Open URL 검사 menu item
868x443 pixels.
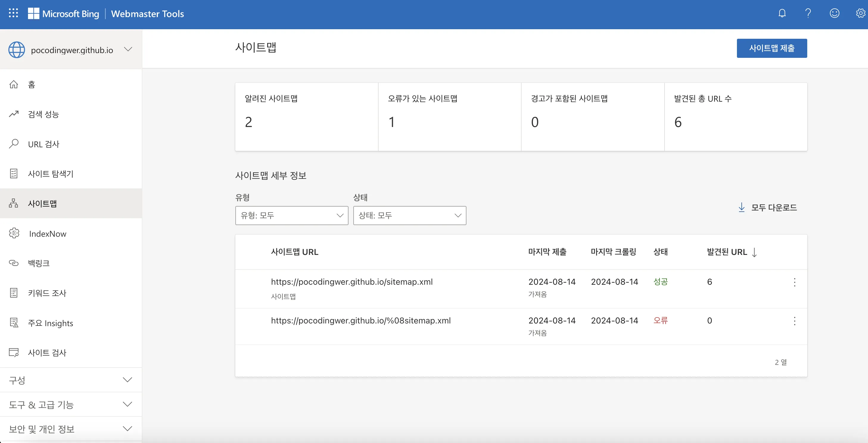click(x=71, y=144)
